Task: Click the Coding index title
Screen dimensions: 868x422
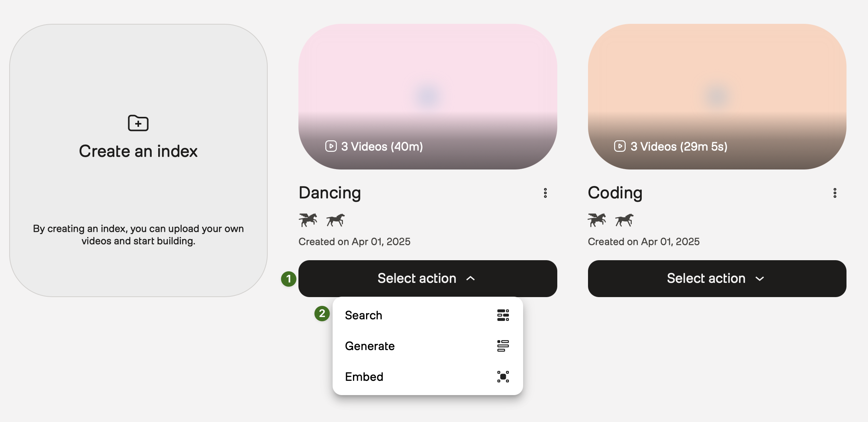Action: coord(615,193)
